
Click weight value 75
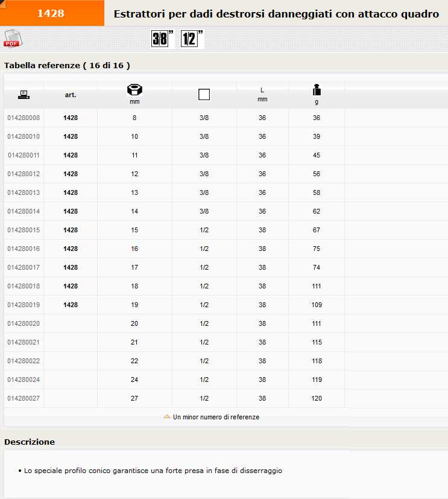pyautogui.click(x=317, y=249)
